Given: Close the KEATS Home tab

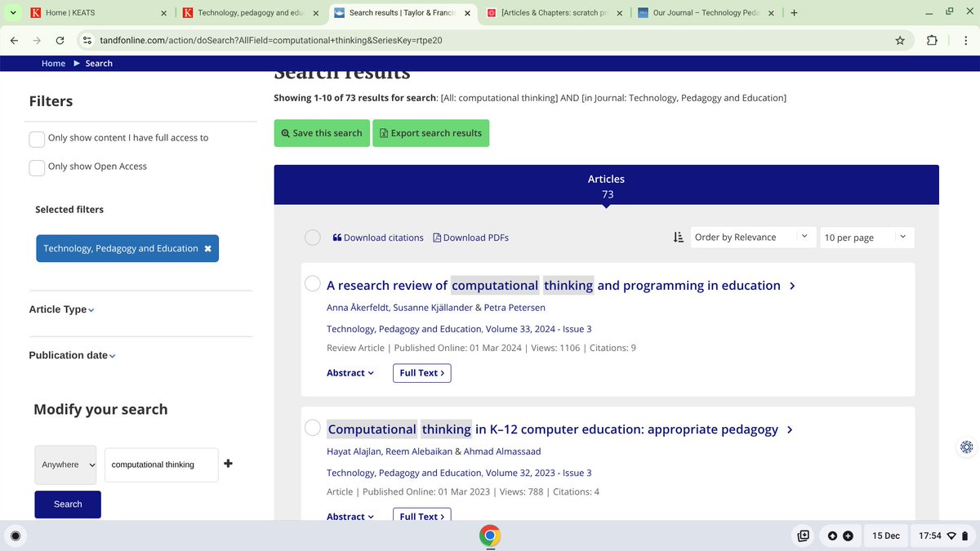Looking at the screenshot, I should tap(163, 13).
